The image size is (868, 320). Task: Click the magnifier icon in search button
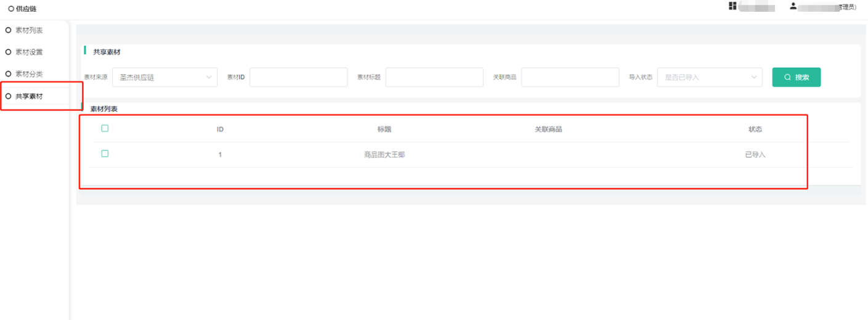[x=787, y=78]
